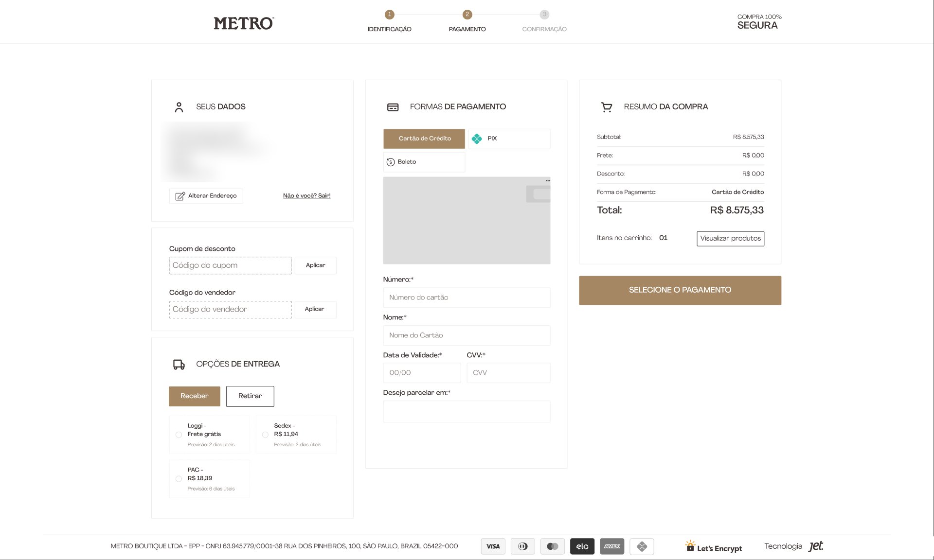Focus the Data de Validade field
The image size is (934, 560).
tap(422, 373)
